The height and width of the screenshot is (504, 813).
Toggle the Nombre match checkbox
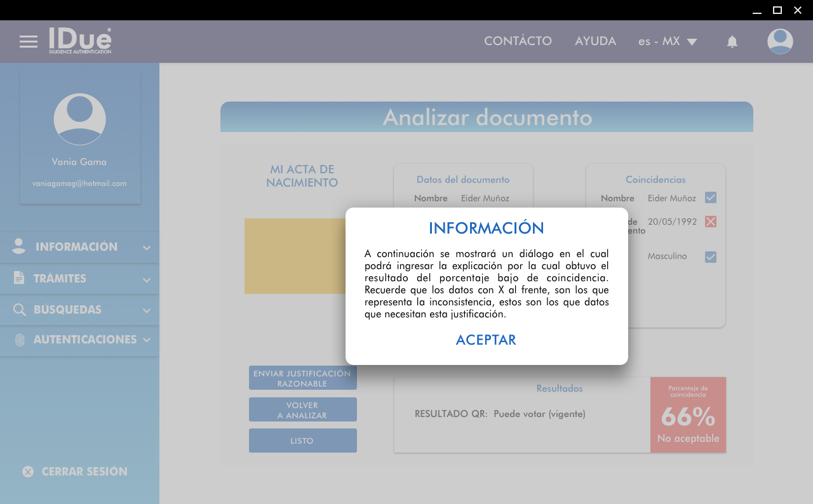(x=711, y=198)
